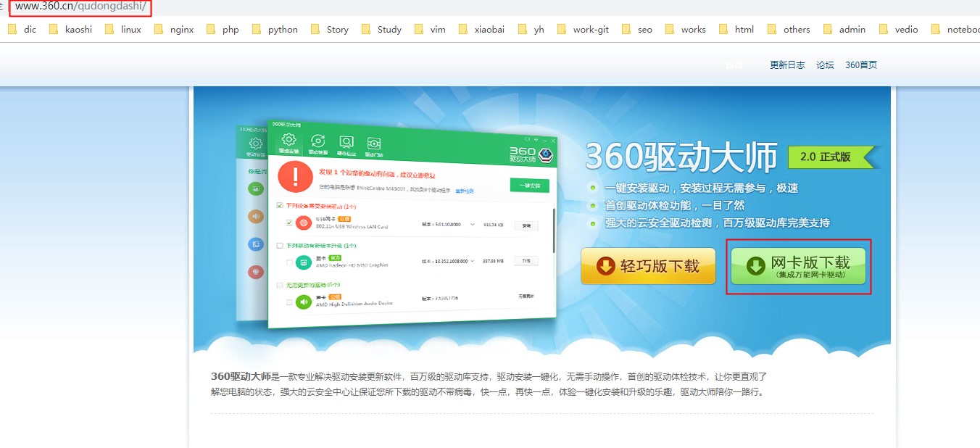Click the yellow 轻巧版下载 button
The height and width of the screenshot is (448, 980).
click(x=648, y=266)
